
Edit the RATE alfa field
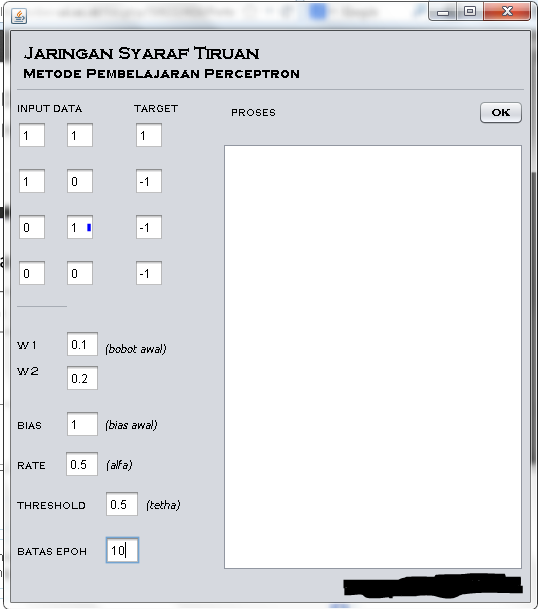tap(82, 464)
